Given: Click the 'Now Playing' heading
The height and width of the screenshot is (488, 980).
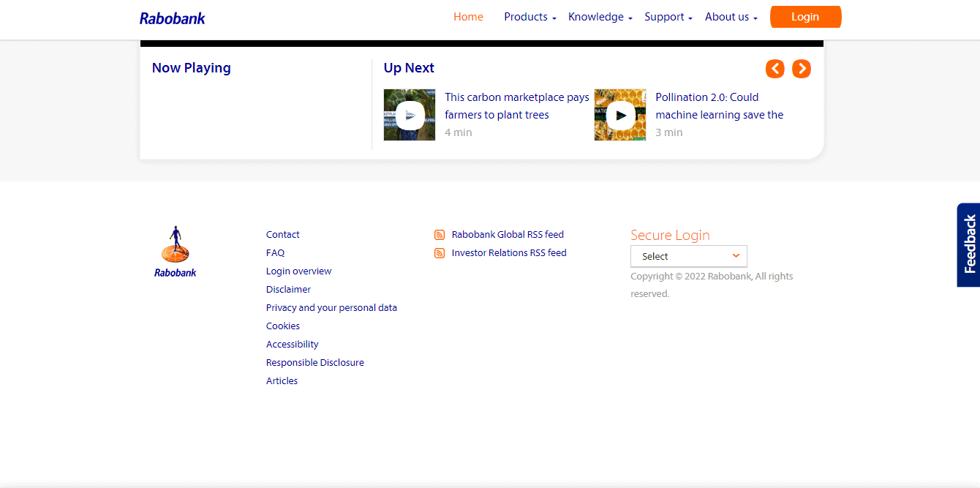Looking at the screenshot, I should pyautogui.click(x=192, y=68).
